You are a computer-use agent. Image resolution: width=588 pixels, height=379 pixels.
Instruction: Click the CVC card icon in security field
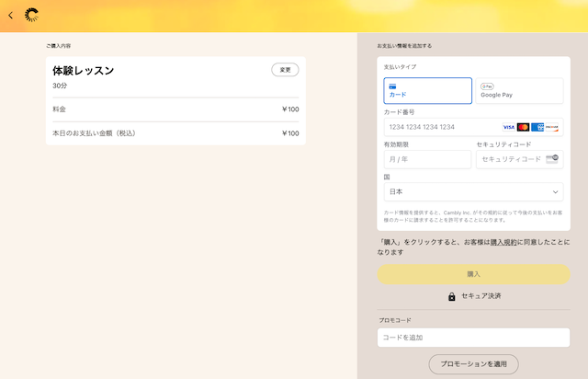[x=552, y=159]
